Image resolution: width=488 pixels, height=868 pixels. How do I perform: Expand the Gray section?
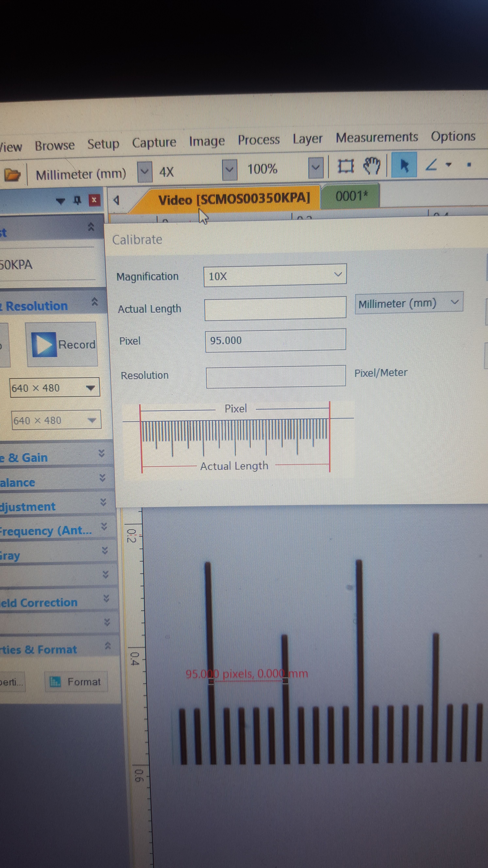[x=105, y=551]
